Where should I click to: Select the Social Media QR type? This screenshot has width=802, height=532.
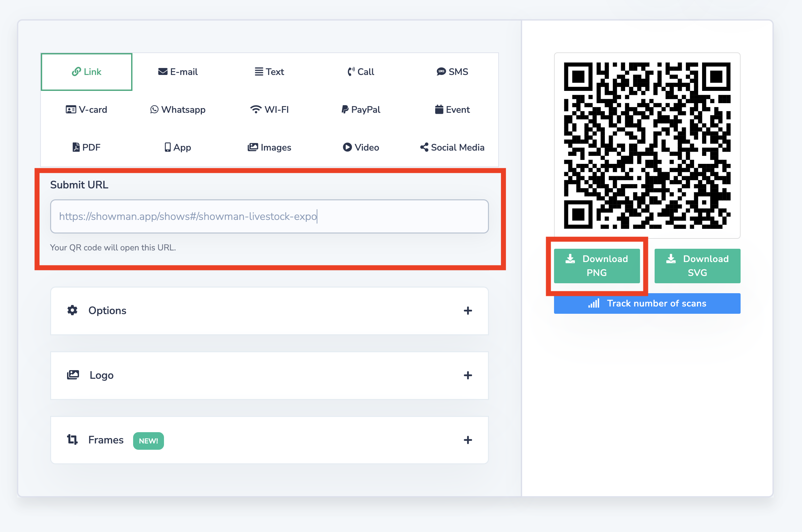tap(452, 147)
